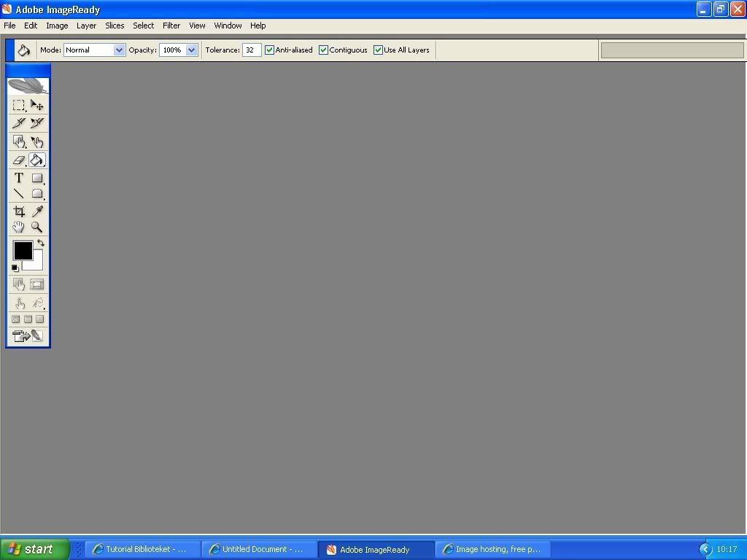Image resolution: width=747 pixels, height=560 pixels.
Task: Toggle image map visibility button
Action: click(18, 284)
